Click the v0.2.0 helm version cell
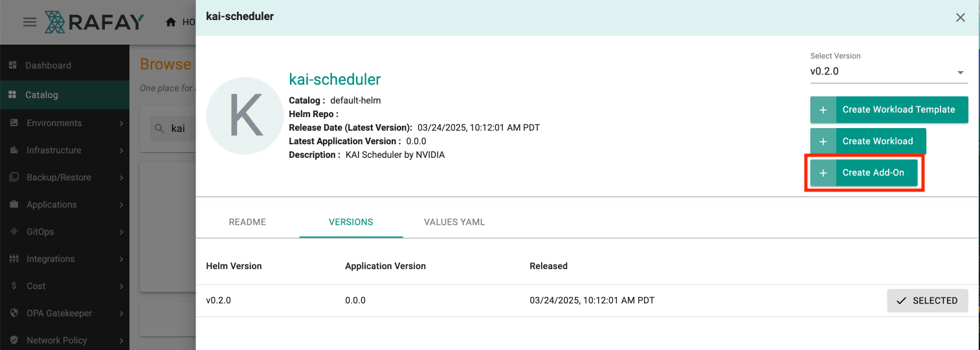This screenshot has height=350, width=980. click(x=218, y=301)
